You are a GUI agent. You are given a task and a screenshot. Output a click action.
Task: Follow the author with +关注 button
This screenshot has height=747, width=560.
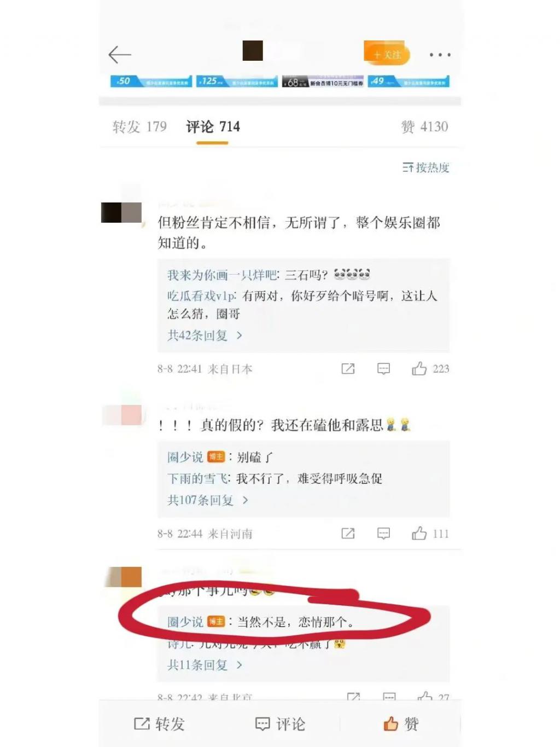[x=387, y=54]
